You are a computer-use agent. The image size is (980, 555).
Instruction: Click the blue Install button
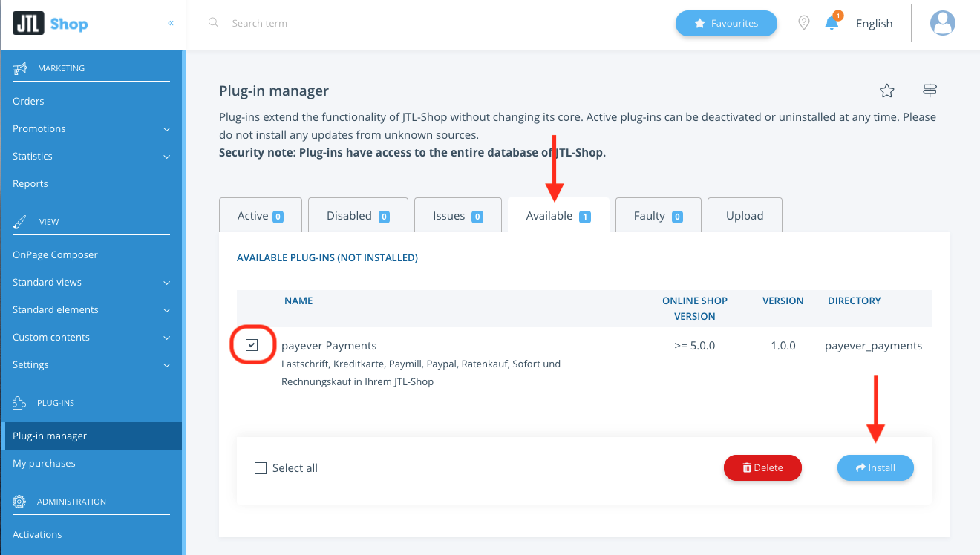[x=875, y=468]
